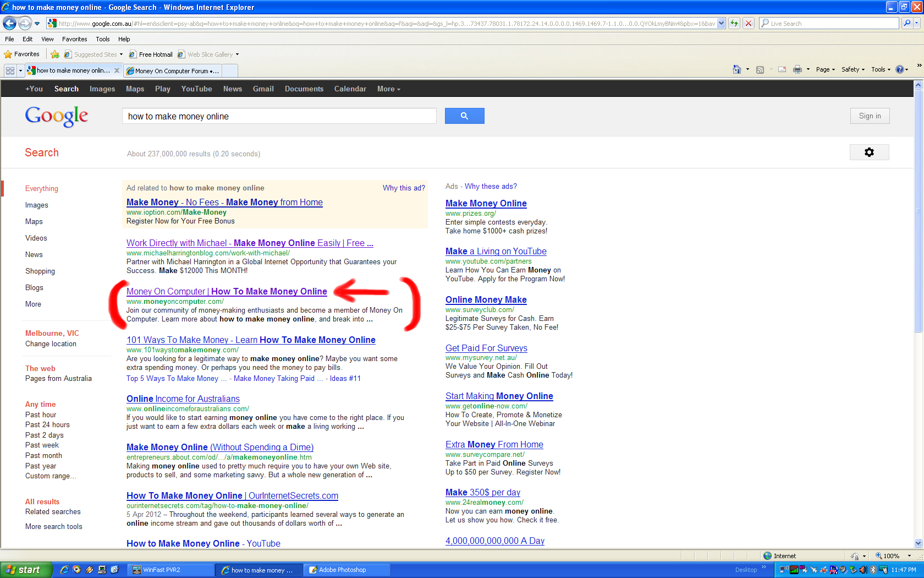Click Internet Explorer quick launch icon
This screenshot has width=924, height=578.
[x=64, y=570]
